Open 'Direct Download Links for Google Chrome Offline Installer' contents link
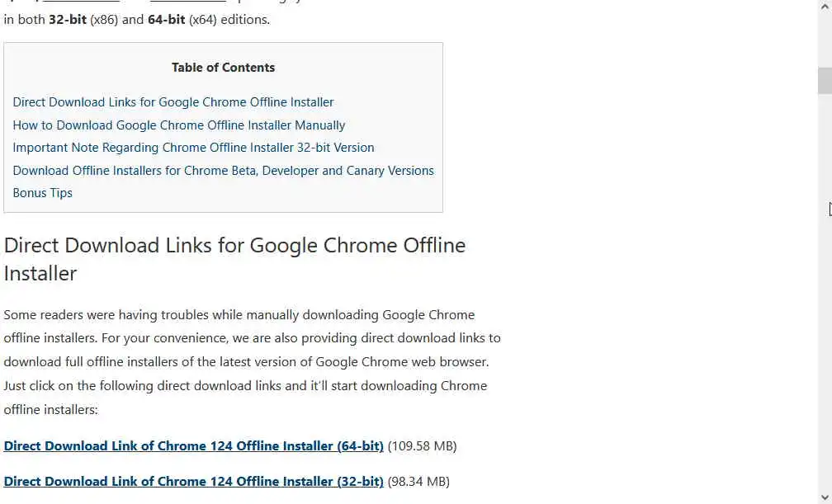832x504 pixels. (173, 102)
